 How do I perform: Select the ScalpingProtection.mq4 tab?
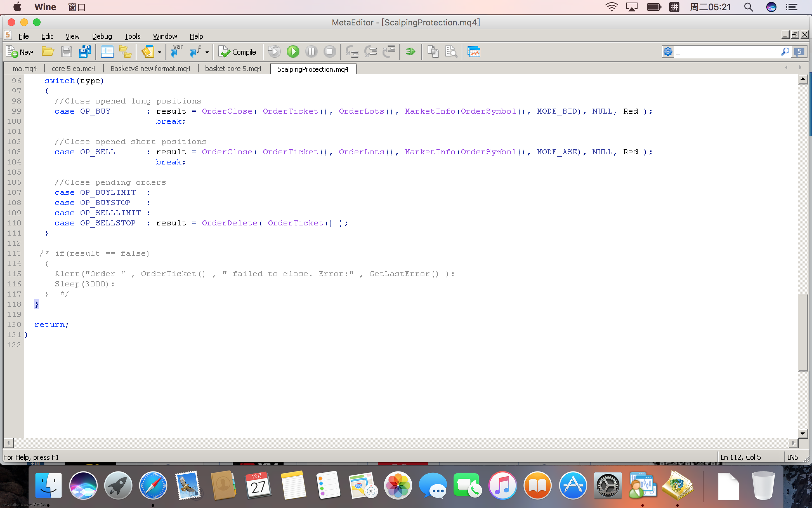point(313,69)
